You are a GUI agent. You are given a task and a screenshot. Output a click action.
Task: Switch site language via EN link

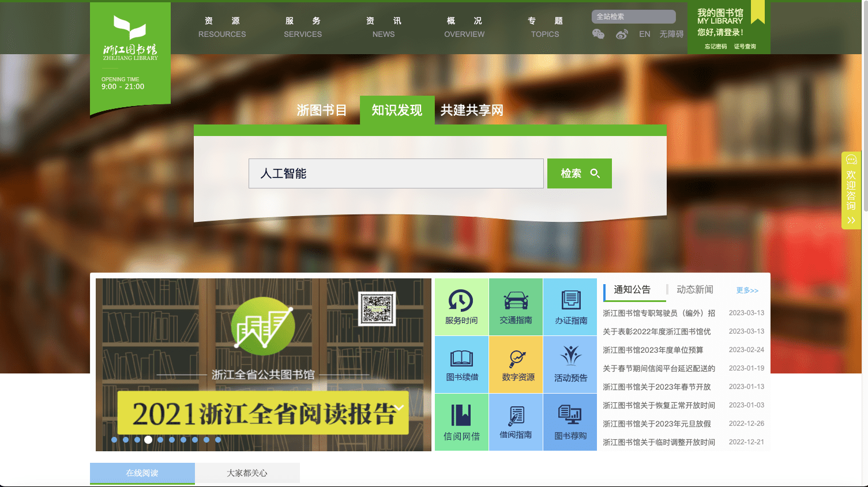point(645,34)
